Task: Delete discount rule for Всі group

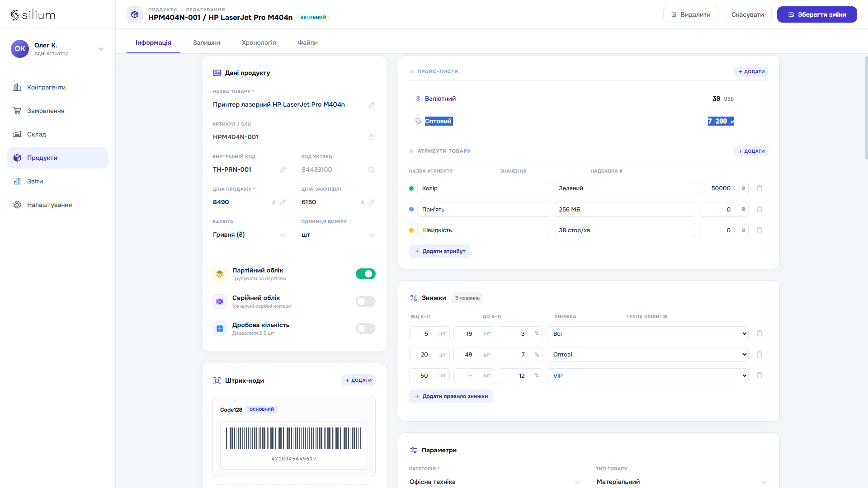Action: pos(759,333)
